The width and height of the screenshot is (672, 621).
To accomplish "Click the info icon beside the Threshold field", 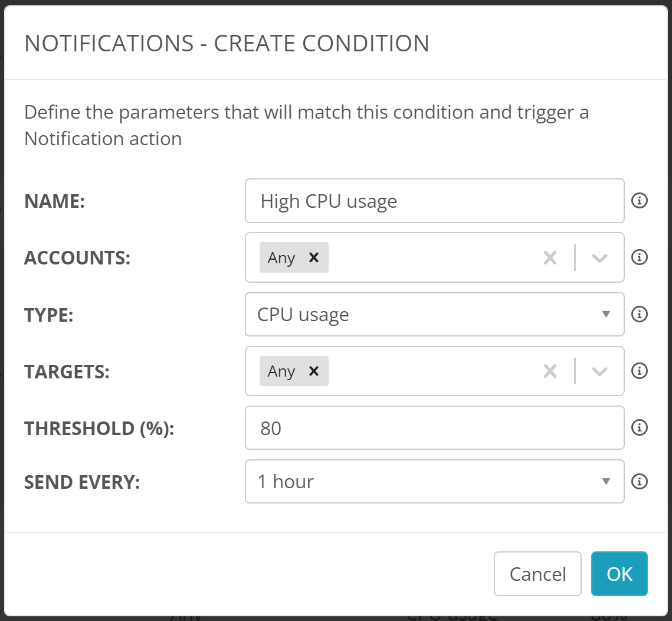I will pos(640,427).
